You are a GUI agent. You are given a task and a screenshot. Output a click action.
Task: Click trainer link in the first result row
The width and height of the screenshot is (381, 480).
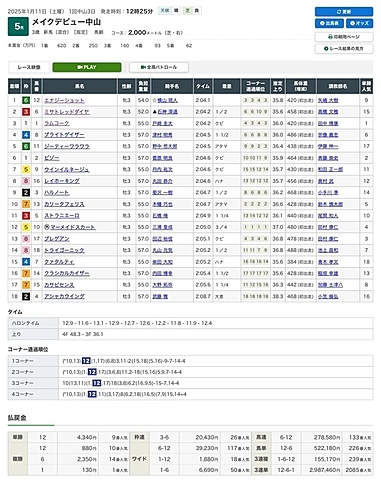(328, 100)
